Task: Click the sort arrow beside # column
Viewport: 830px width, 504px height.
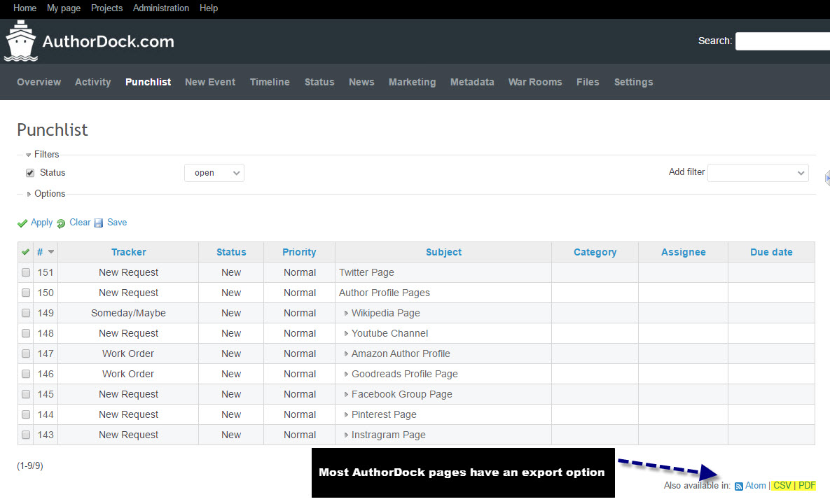Action: (51, 252)
